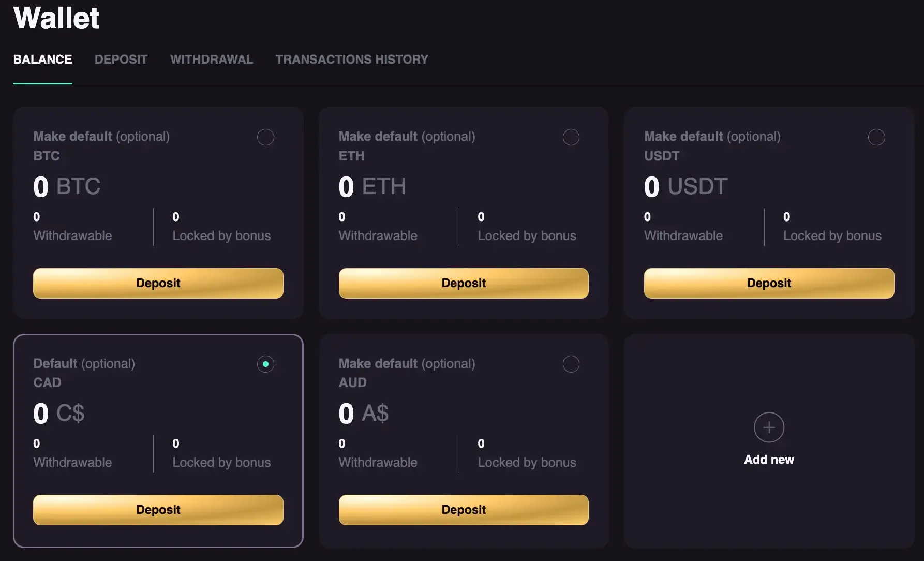Image resolution: width=924 pixels, height=561 pixels.
Task: Switch to the Deposit tab
Action: click(121, 60)
